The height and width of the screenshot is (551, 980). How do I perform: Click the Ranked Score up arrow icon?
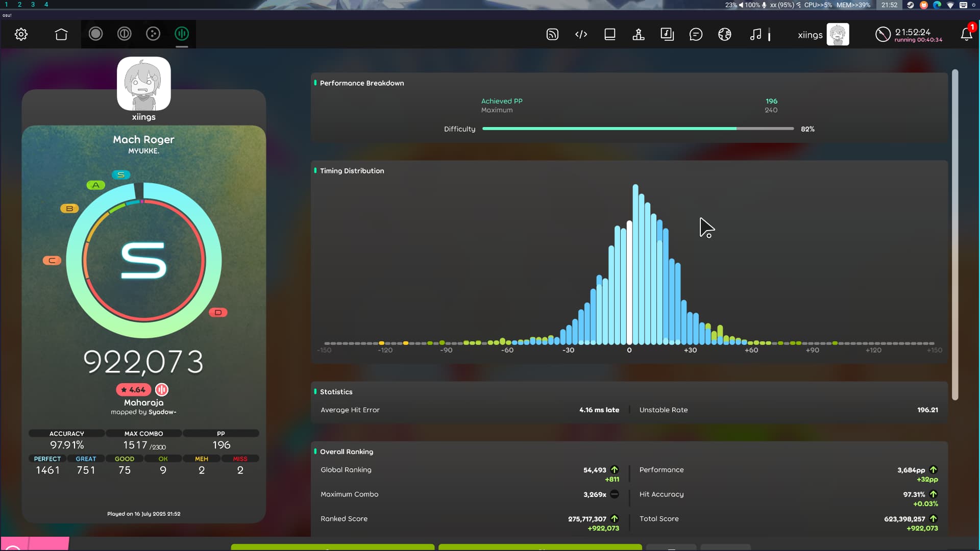pyautogui.click(x=615, y=518)
